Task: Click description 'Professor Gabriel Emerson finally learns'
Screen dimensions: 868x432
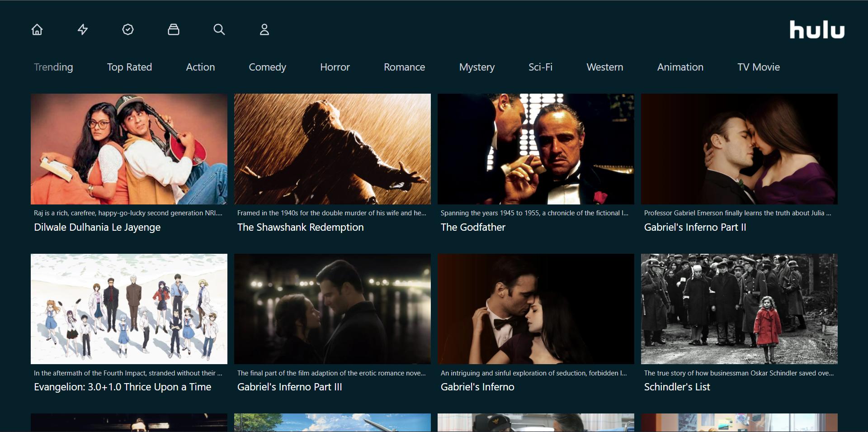Action: point(737,213)
